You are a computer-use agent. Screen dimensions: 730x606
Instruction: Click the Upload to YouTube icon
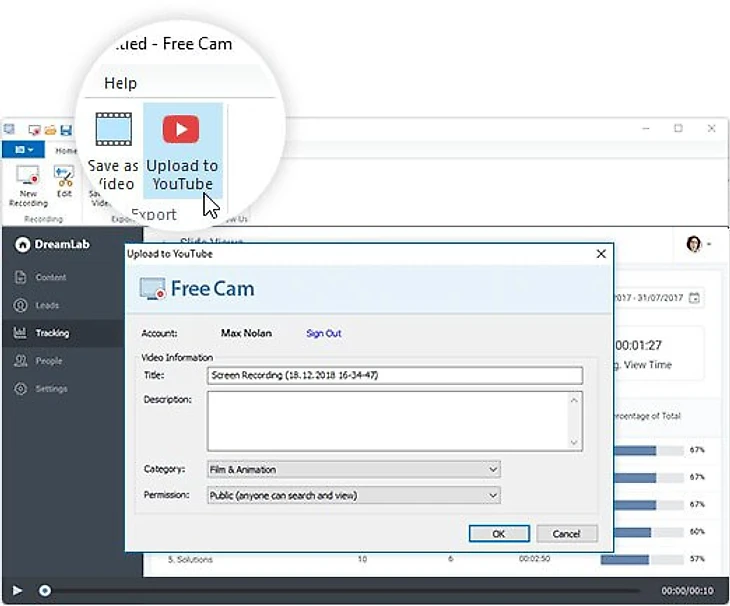[181, 129]
